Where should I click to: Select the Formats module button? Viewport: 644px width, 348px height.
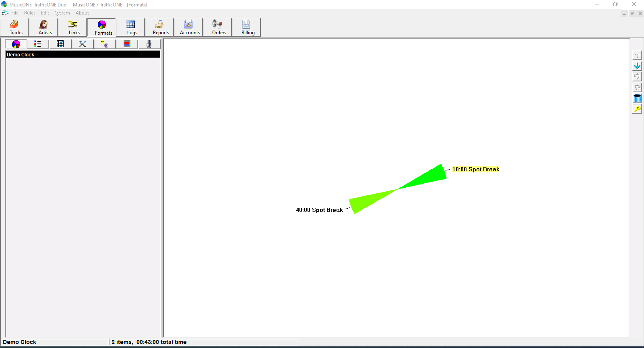(102, 27)
